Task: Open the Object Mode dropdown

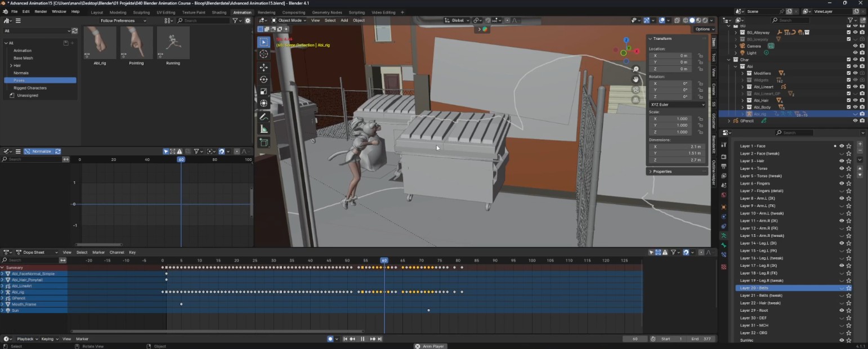Action: point(289,20)
